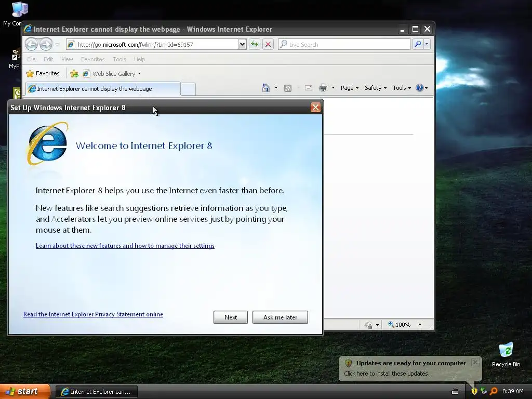Click the IE window title bar icon
This screenshot has height=399, width=532.
point(28,29)
